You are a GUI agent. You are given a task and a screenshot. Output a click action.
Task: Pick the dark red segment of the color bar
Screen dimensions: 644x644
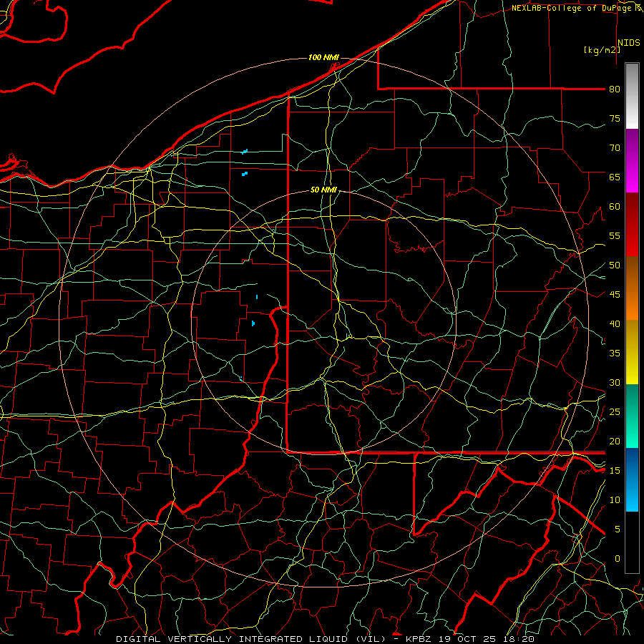click(x=632, y=225)
